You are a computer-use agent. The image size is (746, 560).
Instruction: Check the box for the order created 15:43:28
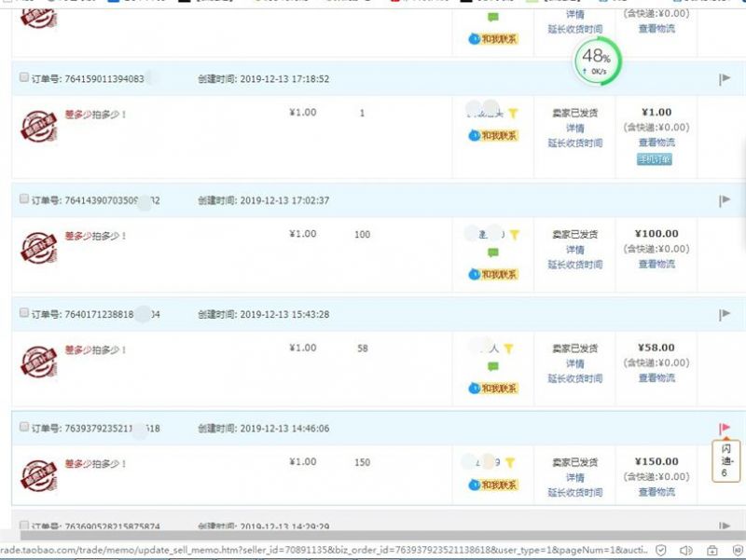click(24, 314)
